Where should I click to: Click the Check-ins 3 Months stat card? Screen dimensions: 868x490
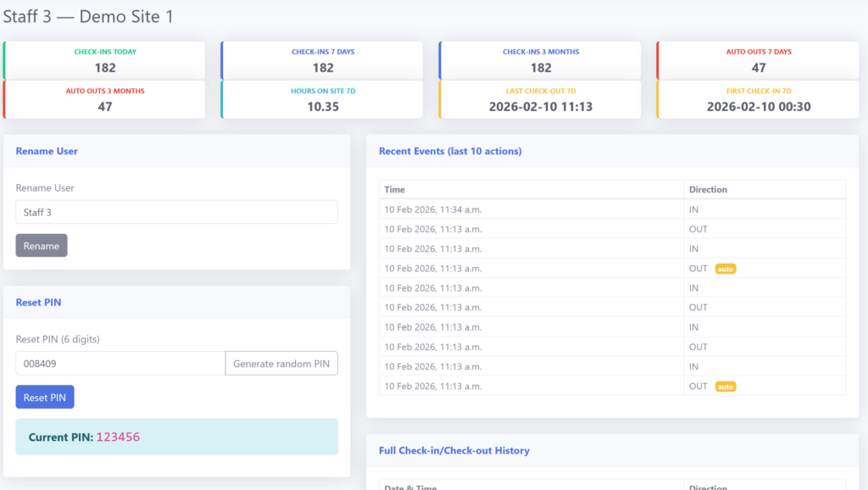click(540, 60)
